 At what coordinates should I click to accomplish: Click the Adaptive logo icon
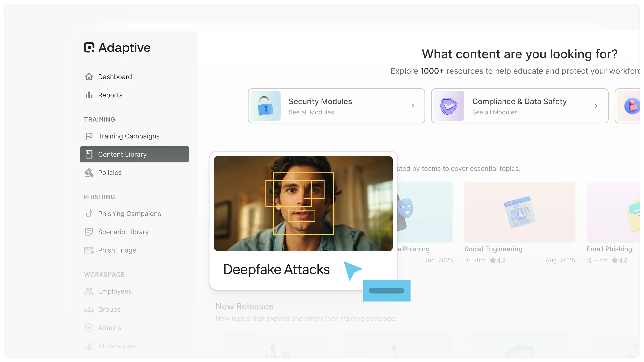[89, 47]
